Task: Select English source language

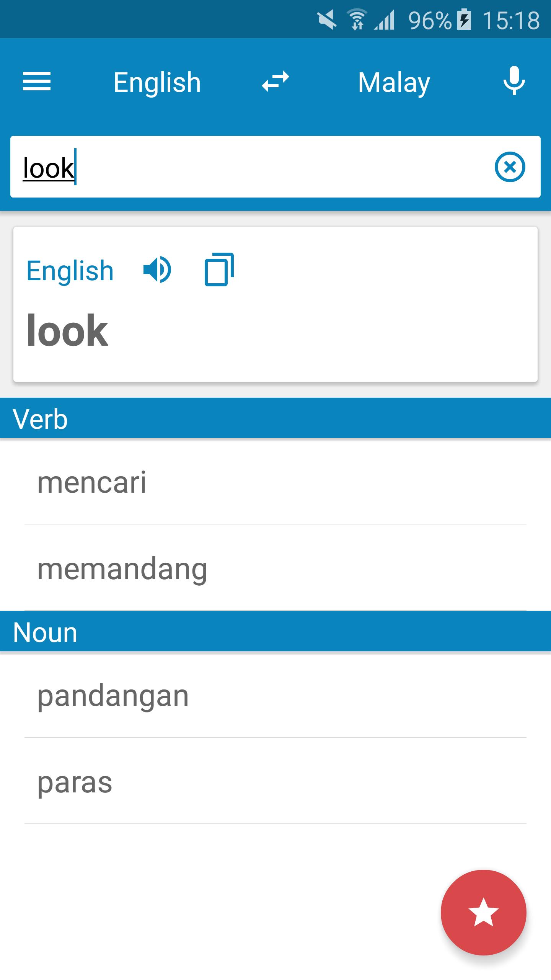Action: (157, 82)
